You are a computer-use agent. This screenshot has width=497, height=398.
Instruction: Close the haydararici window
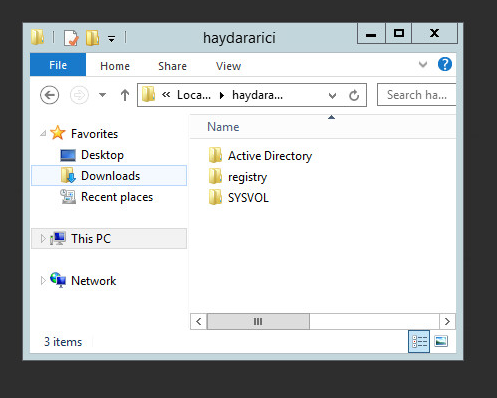click(435, 33)
